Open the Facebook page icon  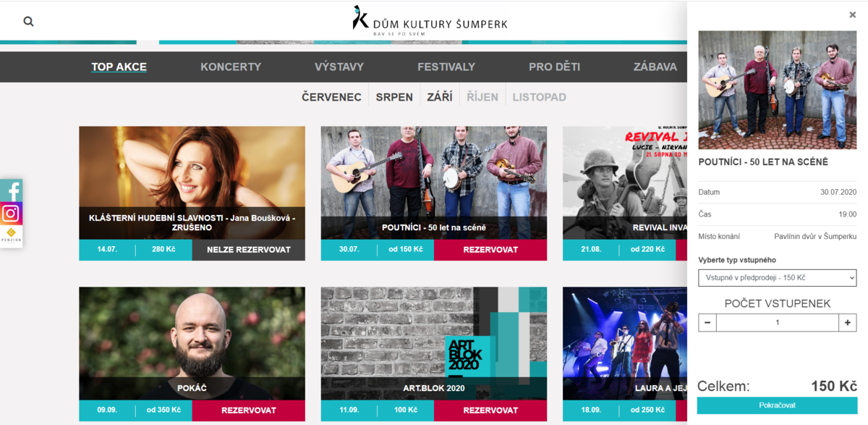(11, 190)
